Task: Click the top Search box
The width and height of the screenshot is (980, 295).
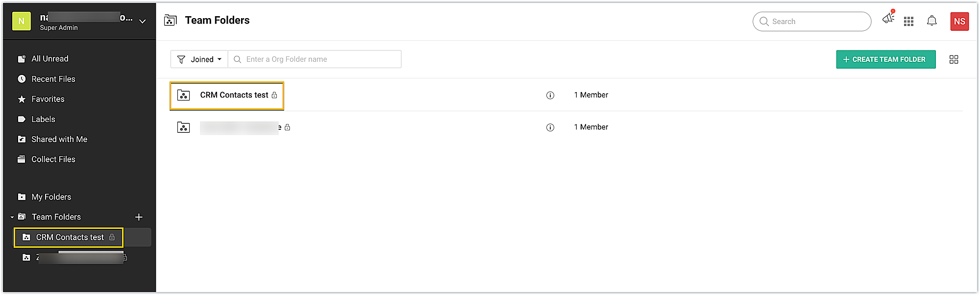Action: pos(812,22)
